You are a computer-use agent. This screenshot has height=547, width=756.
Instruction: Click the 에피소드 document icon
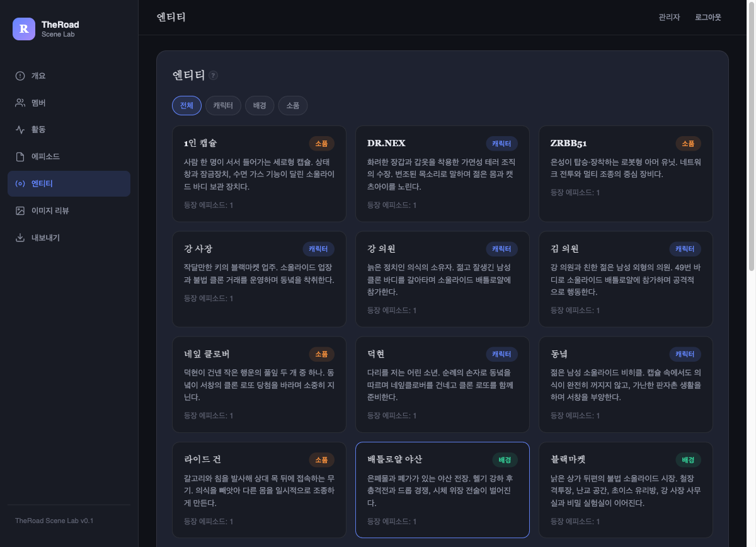click(20, 156)
